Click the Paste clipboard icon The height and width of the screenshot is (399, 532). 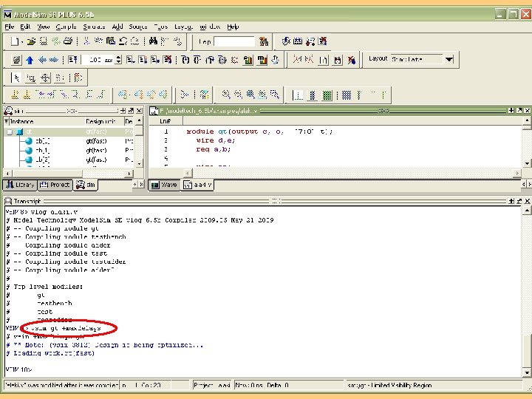pos(111,41)
